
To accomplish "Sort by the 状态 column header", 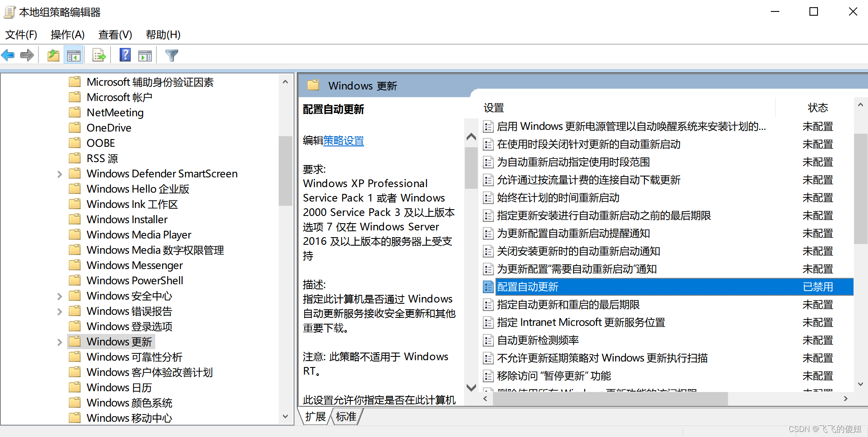I will click(x=818, y=108).
